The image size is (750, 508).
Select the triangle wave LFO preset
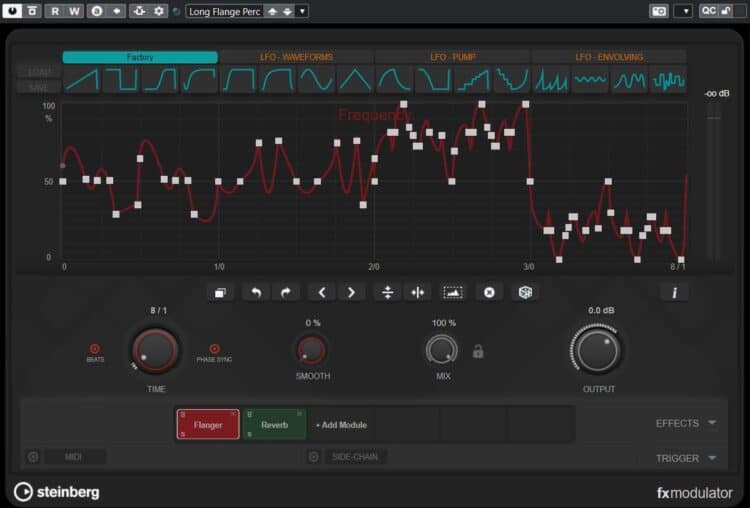[x=355, y=79]
